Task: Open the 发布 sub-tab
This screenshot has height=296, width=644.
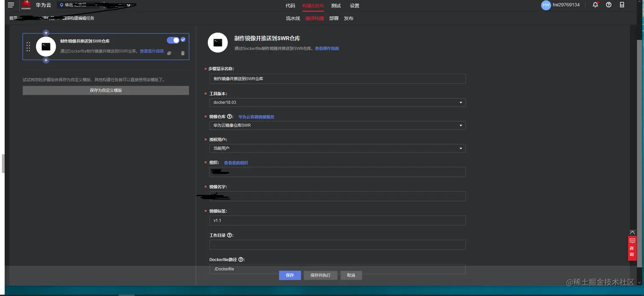Action: coord(348,18)
